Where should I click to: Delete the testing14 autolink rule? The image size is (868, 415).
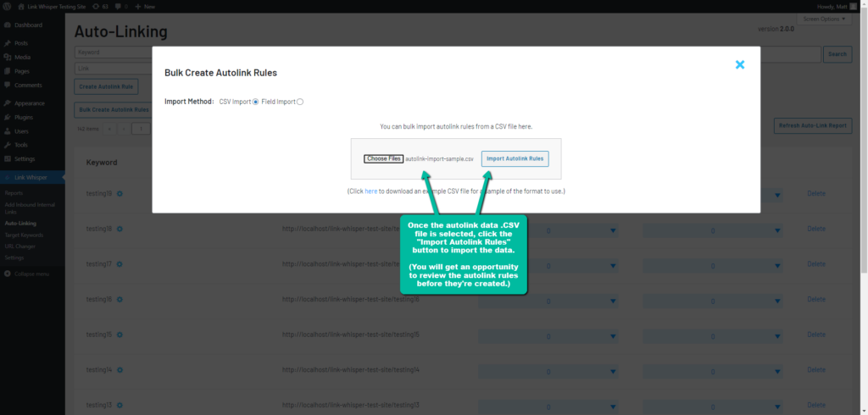coord(816,369)
